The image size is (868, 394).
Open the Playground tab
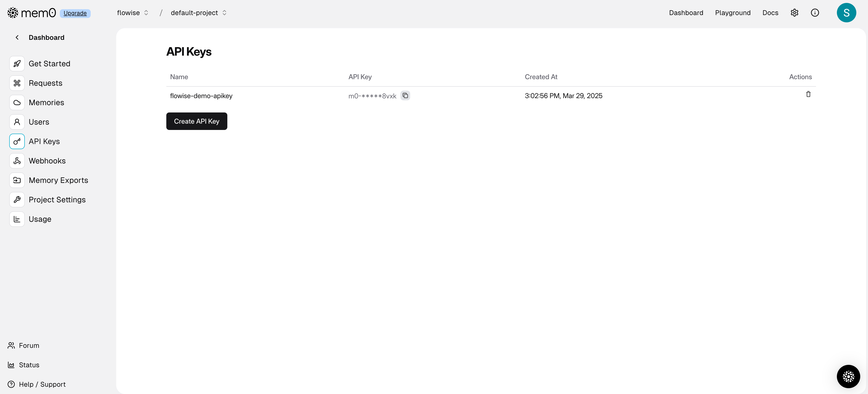click(733, 13)
